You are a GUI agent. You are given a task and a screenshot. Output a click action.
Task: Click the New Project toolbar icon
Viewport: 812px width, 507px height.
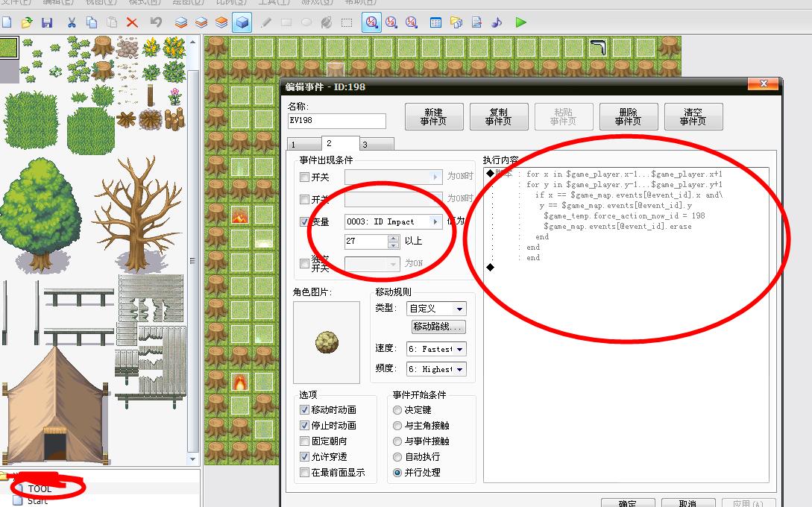(x=7, y=22)
